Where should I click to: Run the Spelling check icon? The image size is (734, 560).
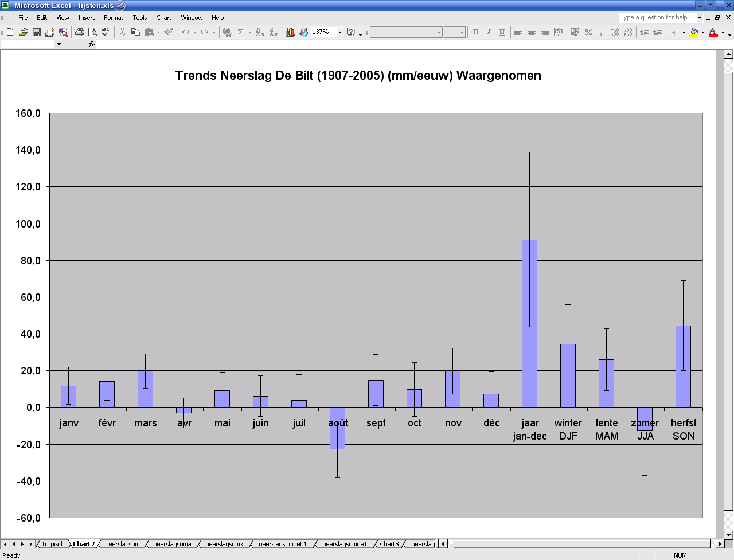click(x=106, y=32)
